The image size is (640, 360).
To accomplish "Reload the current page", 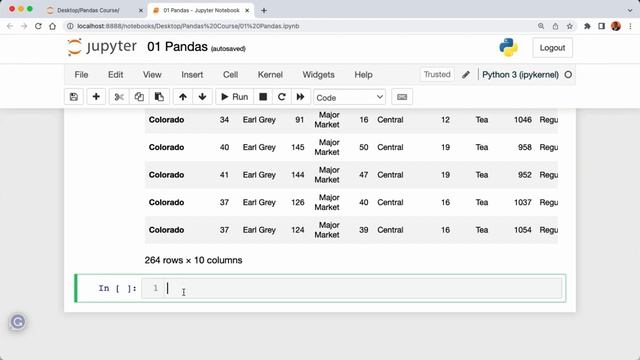I will [x=38, y=26].
